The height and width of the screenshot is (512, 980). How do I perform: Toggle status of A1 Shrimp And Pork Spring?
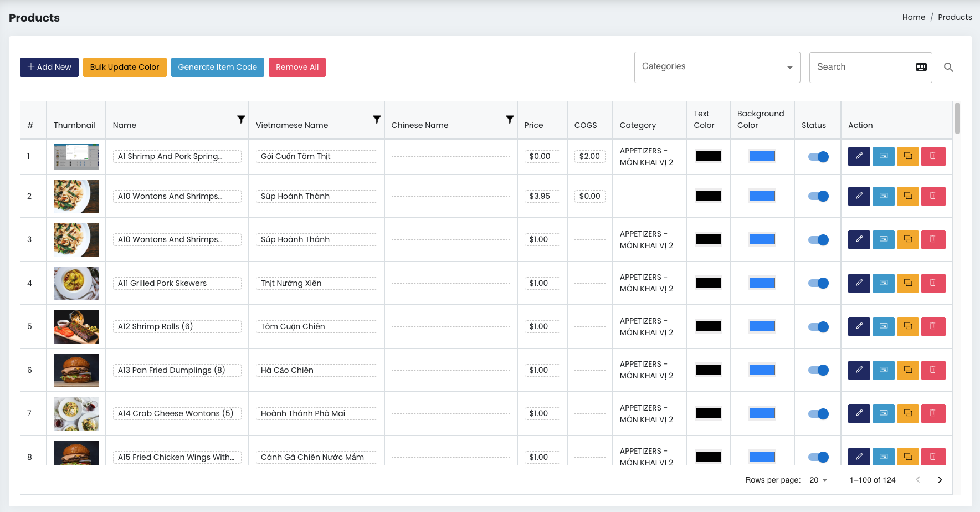click(818, 157)
